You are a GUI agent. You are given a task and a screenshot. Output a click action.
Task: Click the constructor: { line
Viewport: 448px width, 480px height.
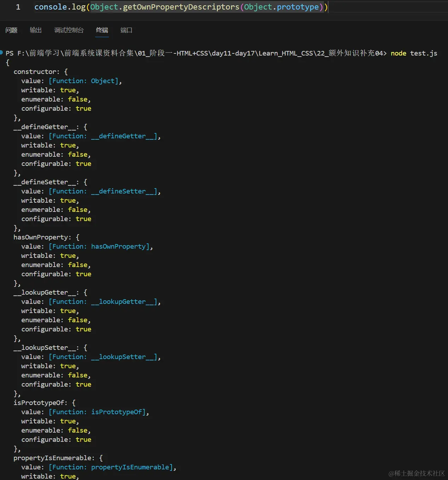tap(41, 71)
